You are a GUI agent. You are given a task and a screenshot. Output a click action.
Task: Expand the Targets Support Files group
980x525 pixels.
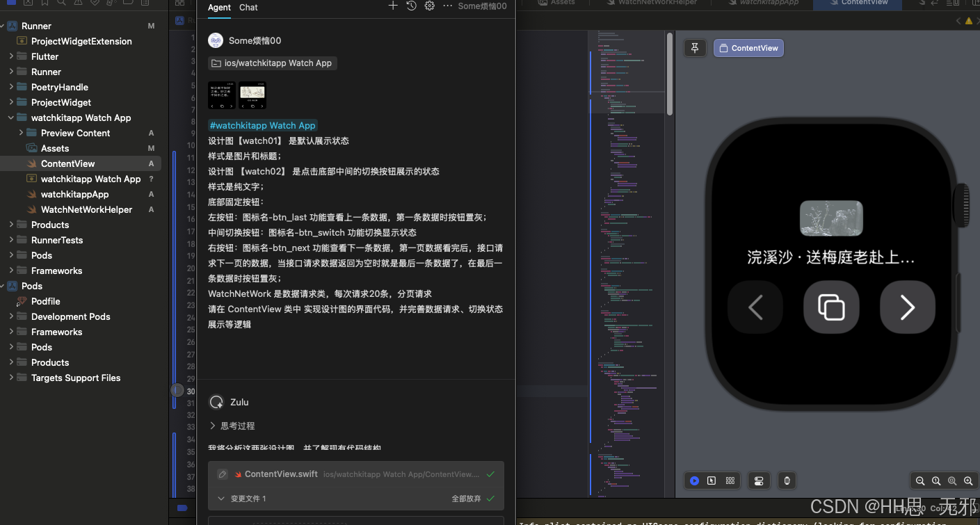point(11,378)
